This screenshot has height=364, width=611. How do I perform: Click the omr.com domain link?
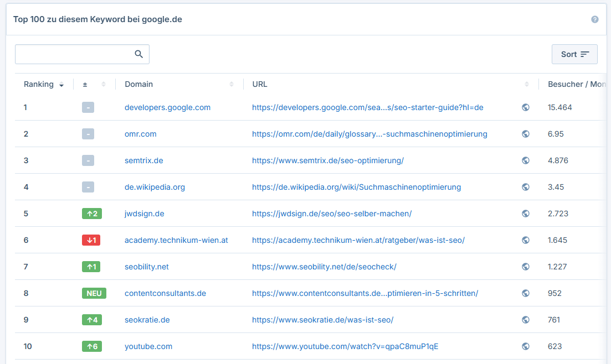[140, 134]
